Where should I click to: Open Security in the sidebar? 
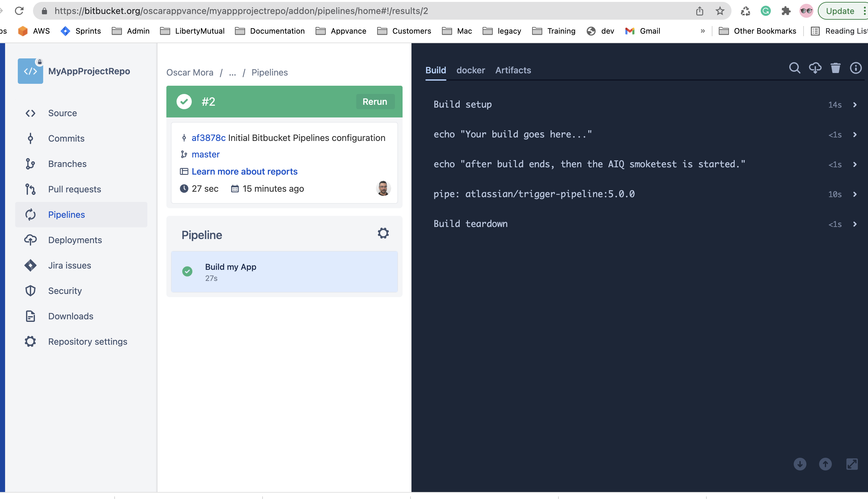[81, 291]
